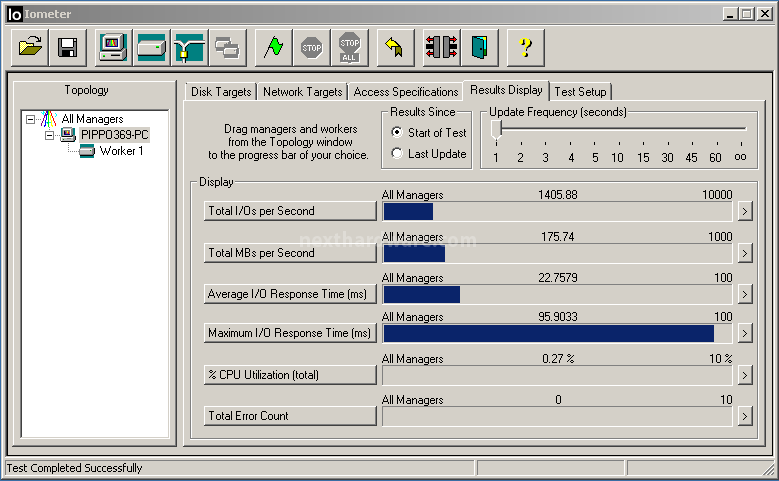Click the Iometer title bar logo
Screen dimensions: 779x481
tap(14, 14)
